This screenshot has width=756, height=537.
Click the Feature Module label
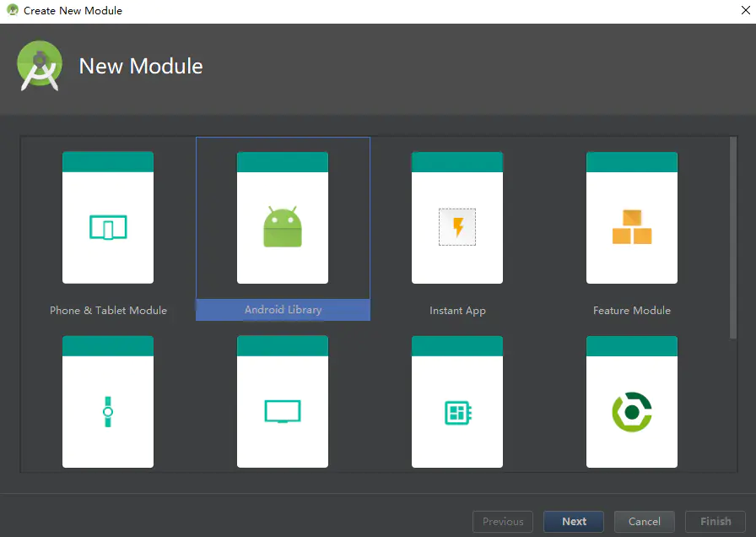(x=632, y=310)
